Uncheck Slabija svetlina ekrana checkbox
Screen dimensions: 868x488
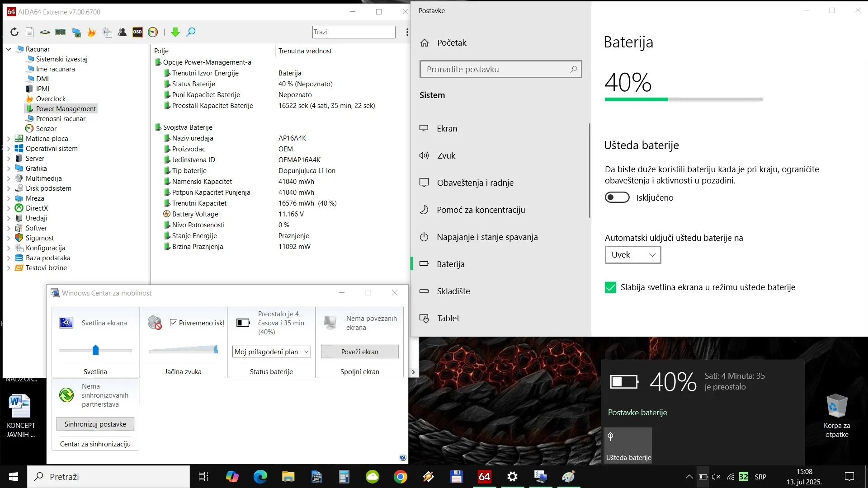(610, 287)
